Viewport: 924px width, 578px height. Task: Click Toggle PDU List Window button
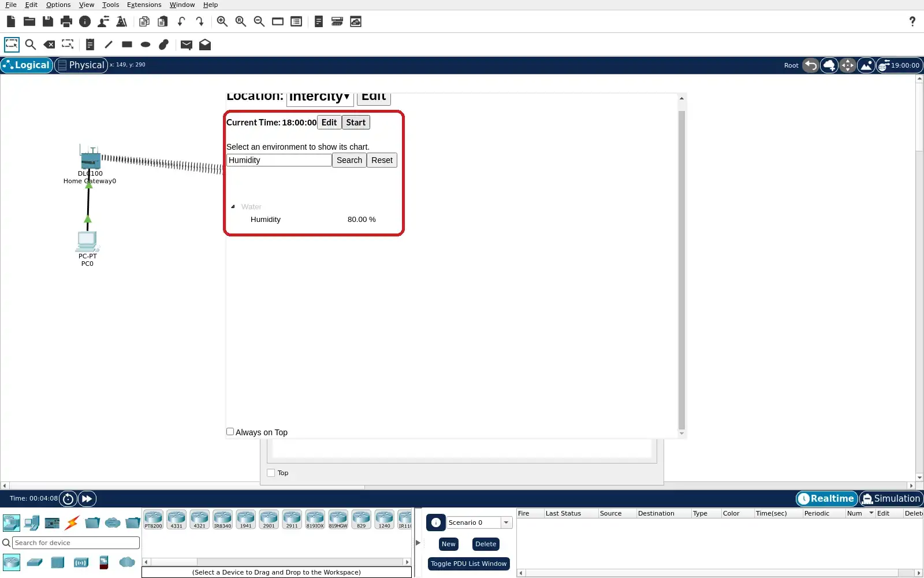[x=468, y=564]
